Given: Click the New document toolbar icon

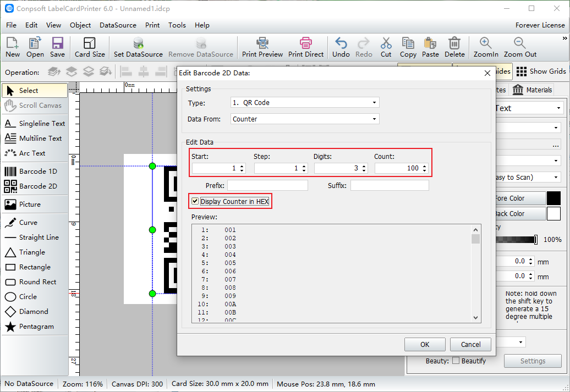Looking at the screenshot, I should [13, 47].
